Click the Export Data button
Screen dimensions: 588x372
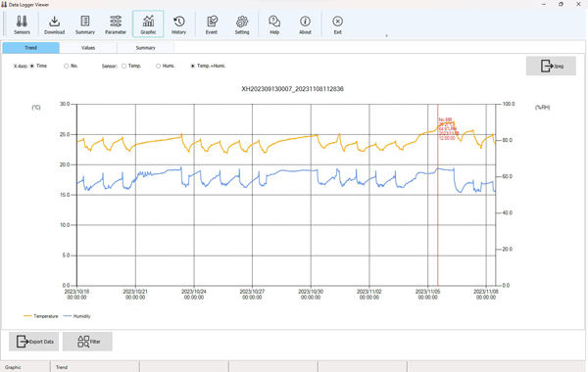click(34, 342)
